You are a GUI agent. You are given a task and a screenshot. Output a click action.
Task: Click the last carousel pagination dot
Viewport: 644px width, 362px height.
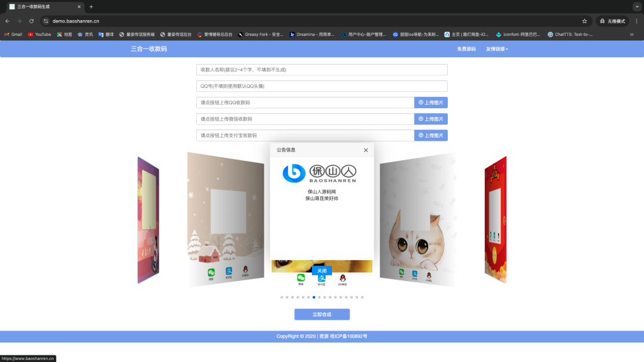(362, 297)
